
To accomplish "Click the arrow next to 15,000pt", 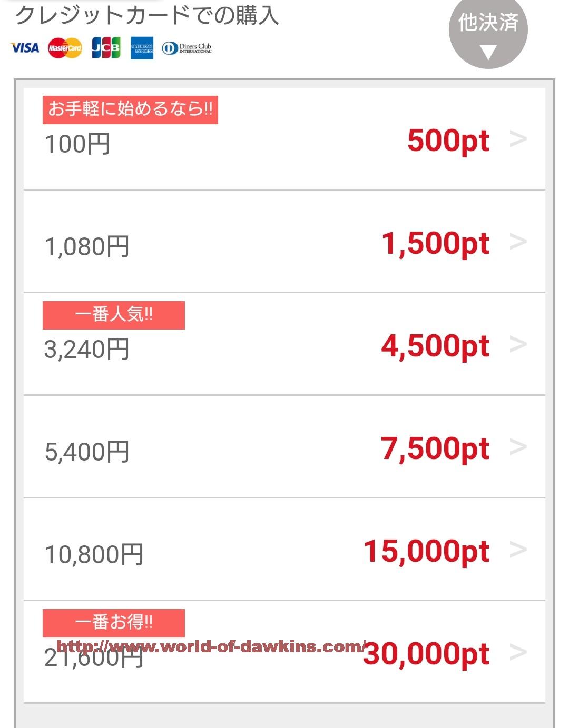I will 518,550.
